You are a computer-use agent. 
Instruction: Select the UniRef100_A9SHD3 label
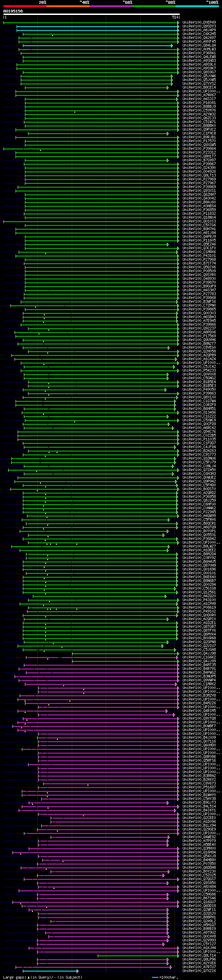click(199, 60)
